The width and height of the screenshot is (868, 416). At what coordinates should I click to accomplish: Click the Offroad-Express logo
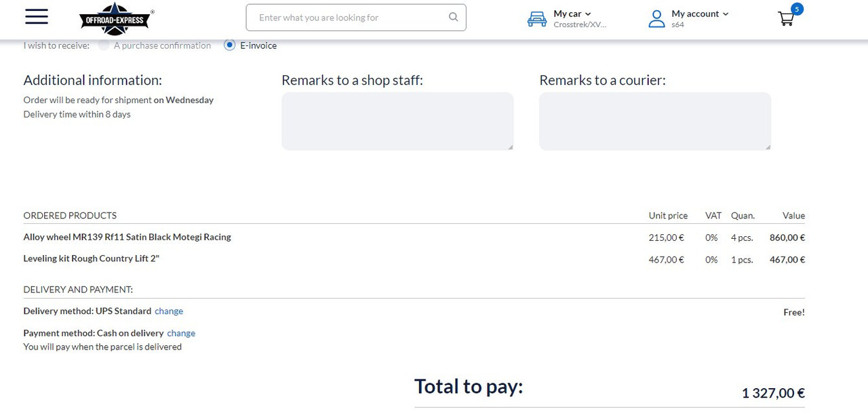click(x=117, y=19)
